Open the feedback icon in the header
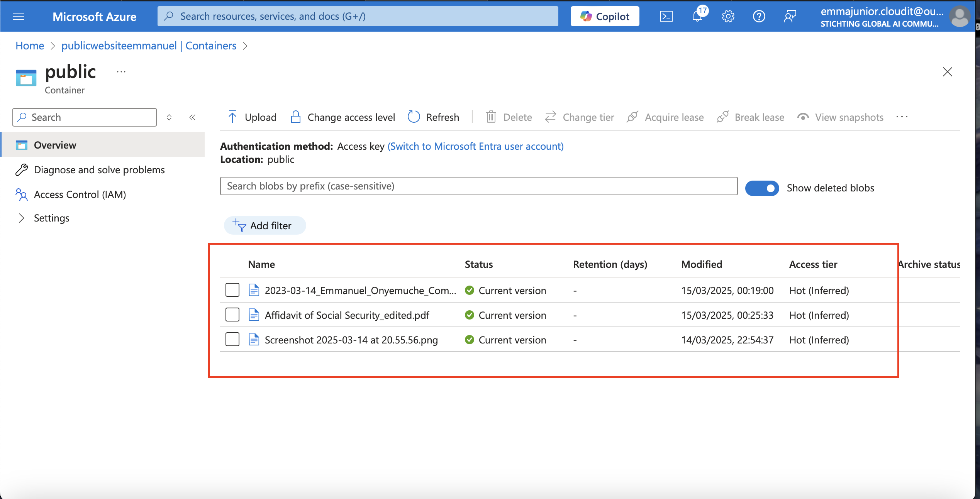980x499 pixels. click(790, 16)
